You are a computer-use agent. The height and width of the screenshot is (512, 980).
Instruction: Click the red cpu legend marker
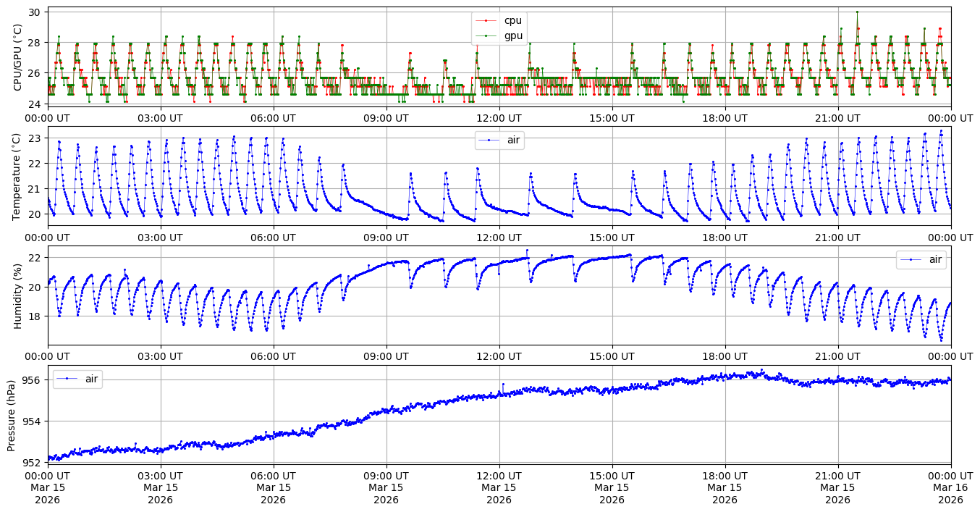pyautogui.click(x=487, y=20)
